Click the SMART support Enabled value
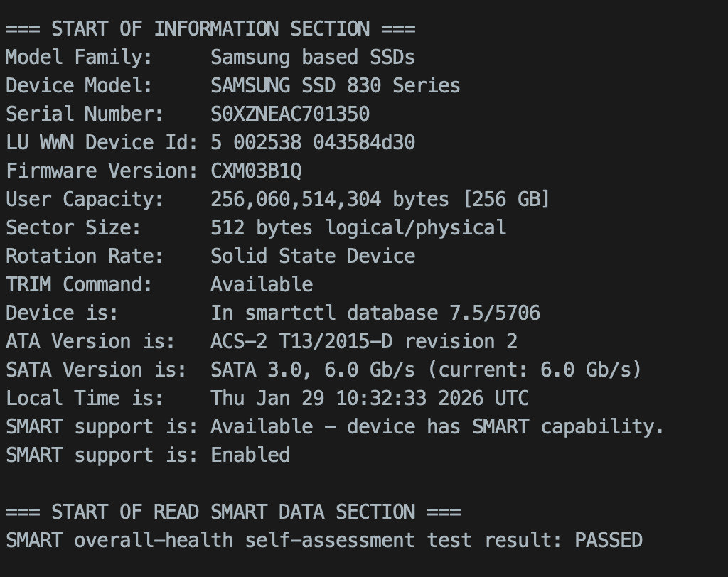The width and height of the screenshot is (728, 577). click(250, 455)
